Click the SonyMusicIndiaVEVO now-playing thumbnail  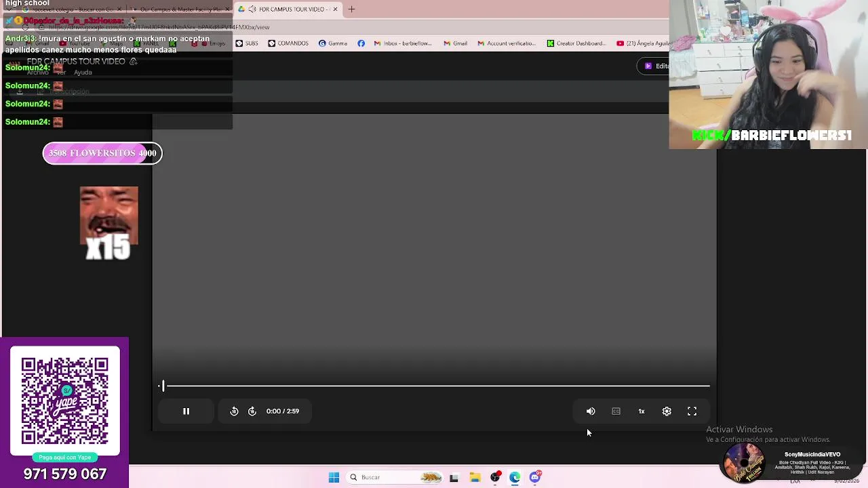click(744, 463)
